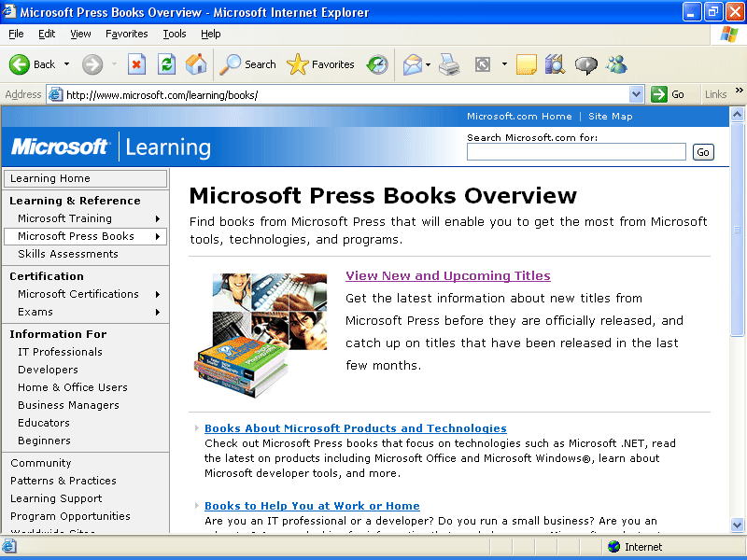Click the Microsoft Learning logo banner
747x560 pixels.
(x=111, y=147)
